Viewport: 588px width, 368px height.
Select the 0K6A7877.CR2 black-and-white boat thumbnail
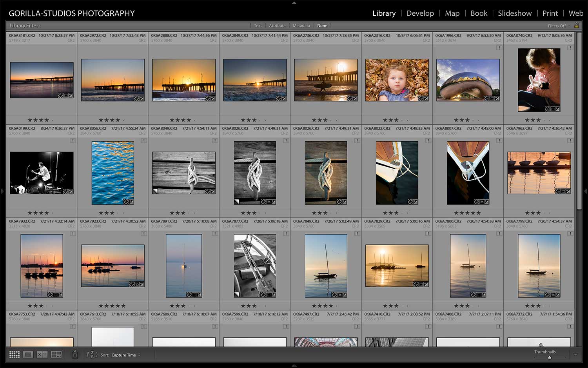click(255, 266)
